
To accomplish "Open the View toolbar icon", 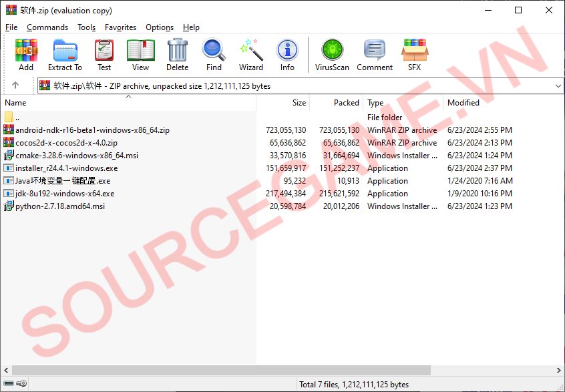I will click(x=140, y=54).
